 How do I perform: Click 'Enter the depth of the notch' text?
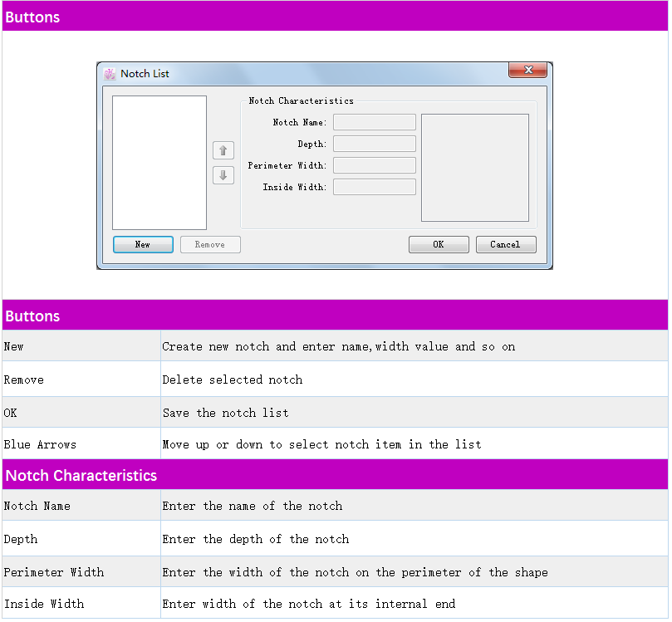[256, 539]
